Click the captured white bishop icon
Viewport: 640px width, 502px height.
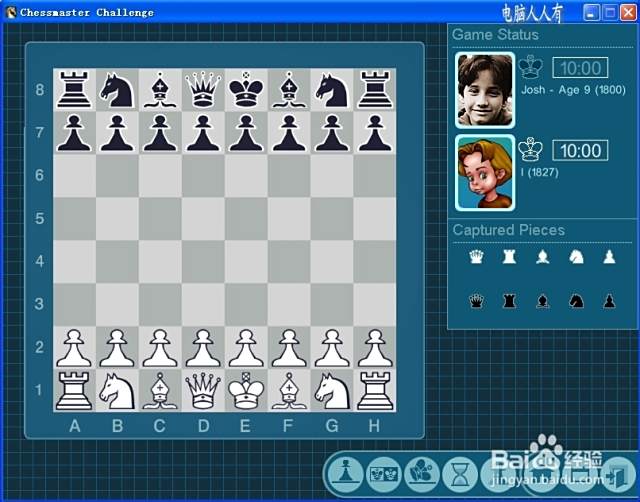pyautogui.click(x=542, y=257)
